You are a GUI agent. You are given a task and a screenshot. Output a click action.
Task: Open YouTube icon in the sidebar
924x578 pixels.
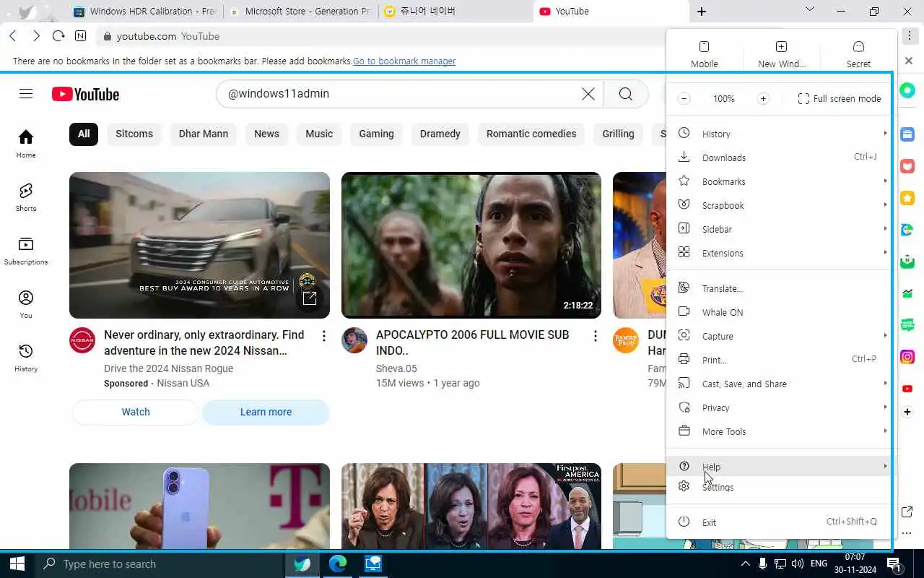click(x=907, y=389)
